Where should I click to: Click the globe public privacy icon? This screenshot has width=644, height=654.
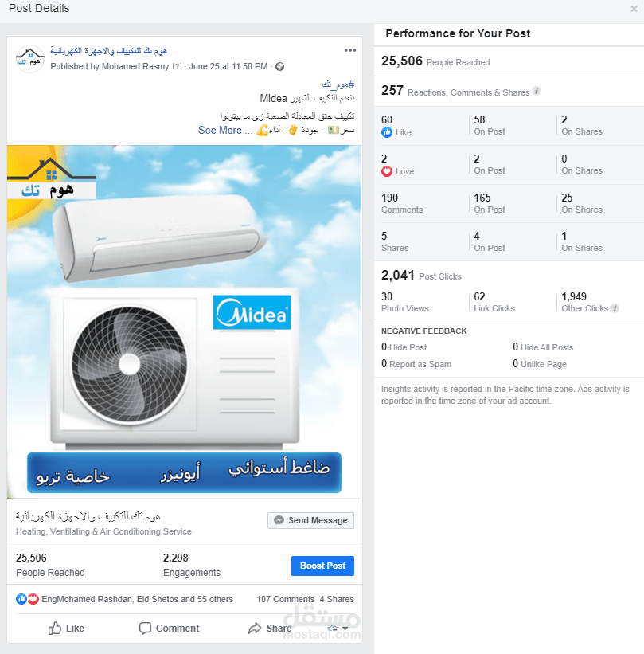[279, 67]
